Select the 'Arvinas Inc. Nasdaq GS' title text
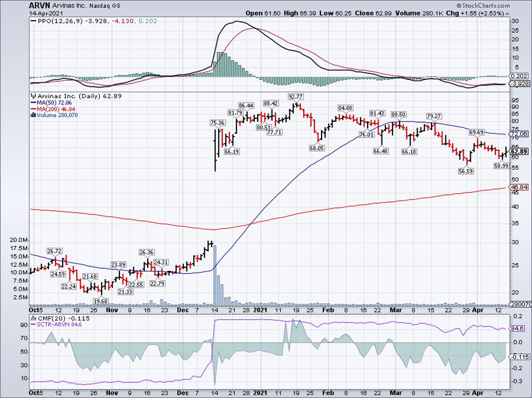This screenshot has height=398, width=532. pyautogui.click(x=86, y=6)
